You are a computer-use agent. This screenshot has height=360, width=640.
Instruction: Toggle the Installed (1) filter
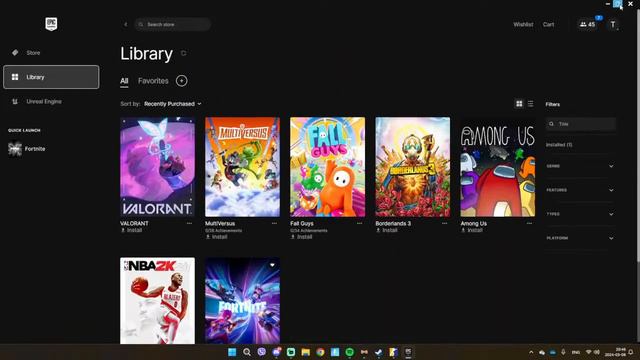click(x=559, y=145)
